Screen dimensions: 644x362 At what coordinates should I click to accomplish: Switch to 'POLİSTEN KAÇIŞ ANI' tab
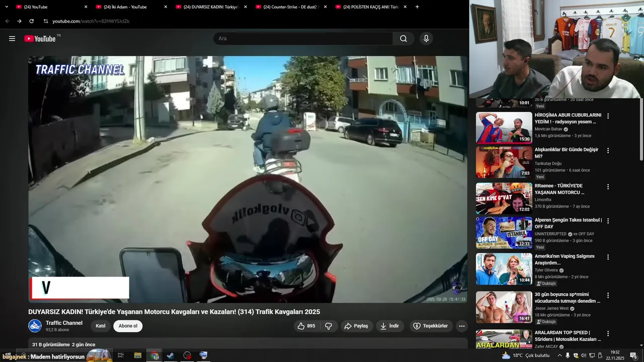(x=371, y=7)
